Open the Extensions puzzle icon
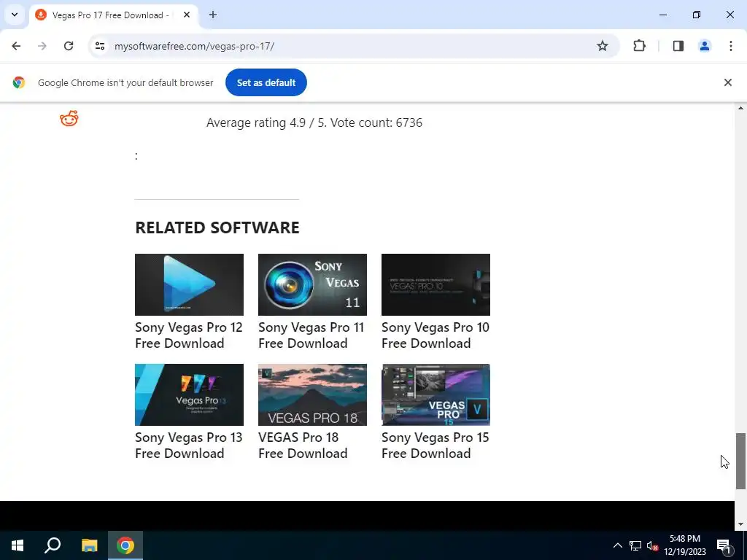The width and height of the screenshot is (747, 560). (x=639, y=46)
